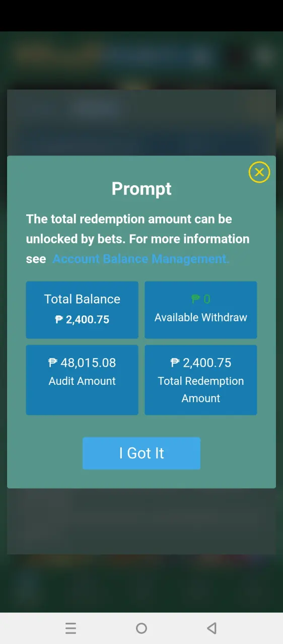This screenshot has height=644, width=283.
Task: Open the Account Balance Management link
Action: pos(141,259)
